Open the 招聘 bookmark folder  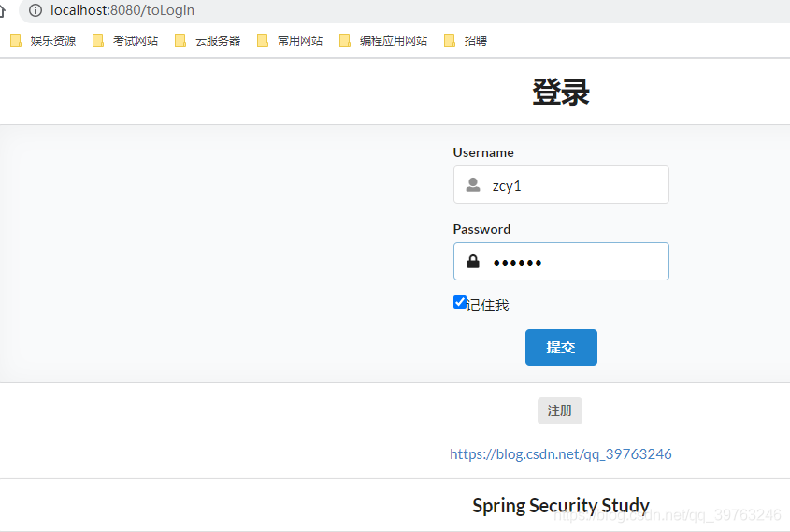click(466, 40)
